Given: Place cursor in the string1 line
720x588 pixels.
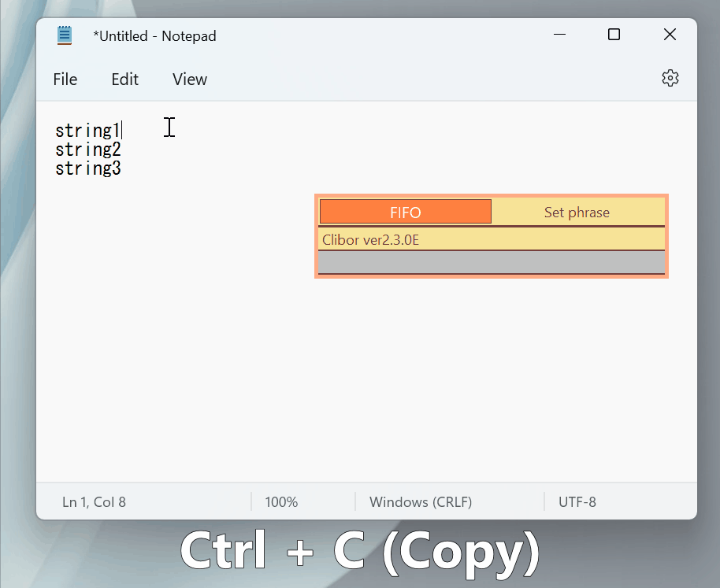Looking at the screenshot, I should point(87,131).
